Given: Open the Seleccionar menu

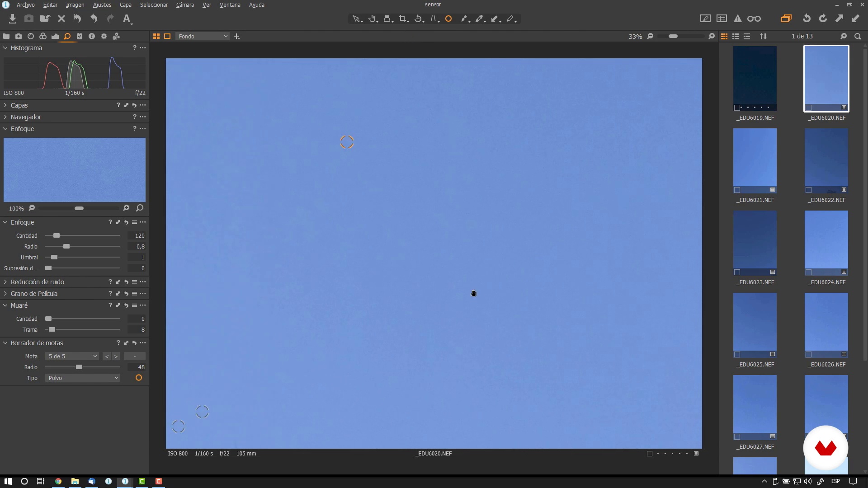Looking at the screenshot, I should click(x=154, y=5).
